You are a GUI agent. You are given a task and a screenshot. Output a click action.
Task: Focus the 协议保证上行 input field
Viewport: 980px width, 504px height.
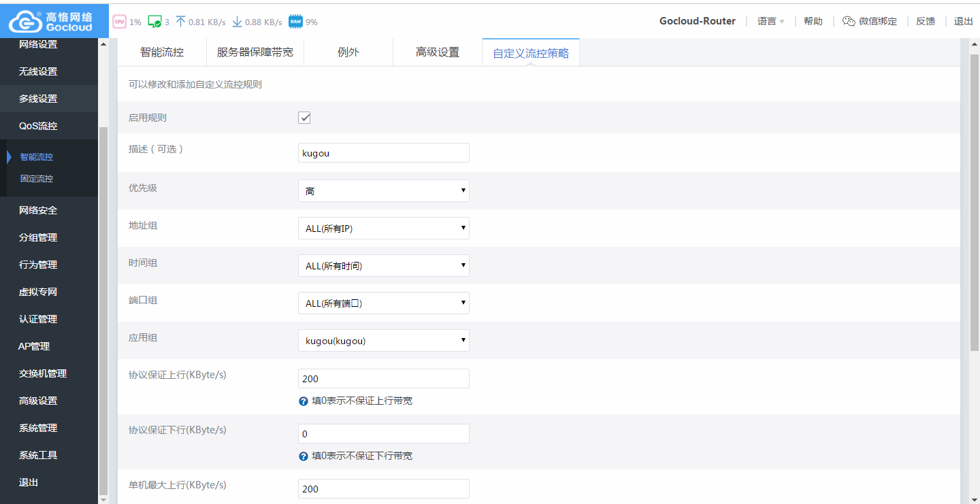coord(384,379)
